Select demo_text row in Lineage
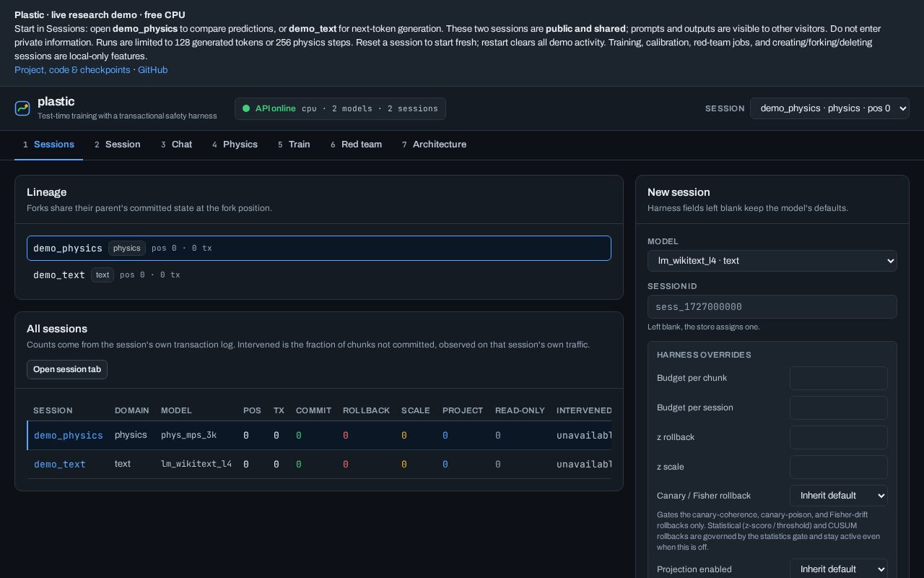Screen dimensions: 924x578 pyautogui.click(x=319, y=275)
